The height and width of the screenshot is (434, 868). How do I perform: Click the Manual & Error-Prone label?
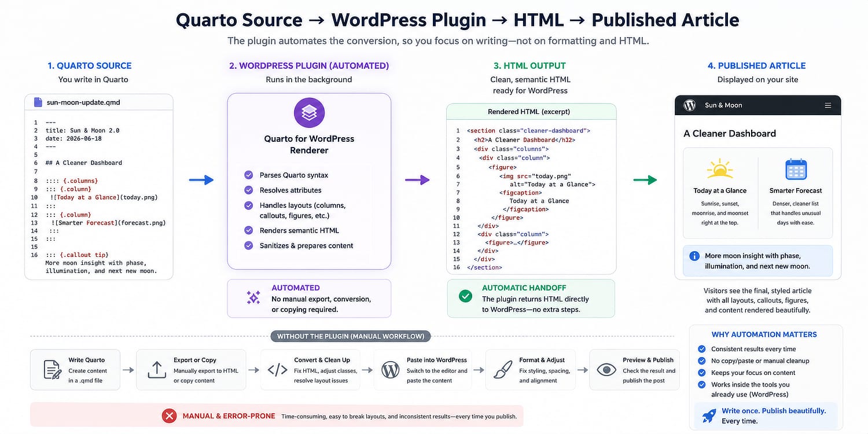click(x=229, y=416)
